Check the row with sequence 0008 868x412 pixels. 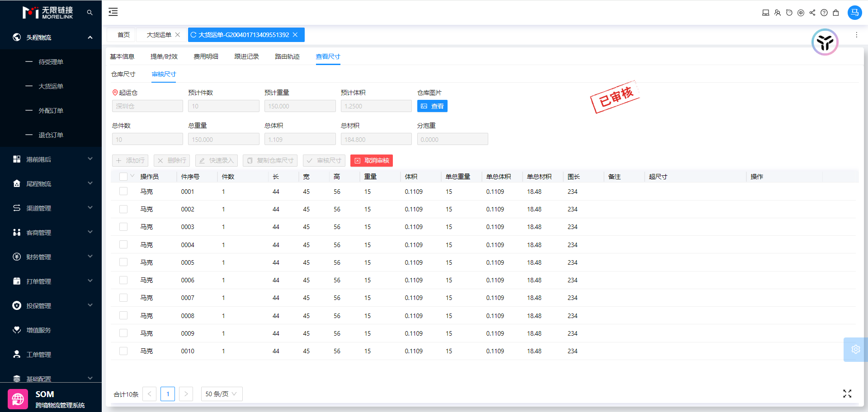point(123,315)
